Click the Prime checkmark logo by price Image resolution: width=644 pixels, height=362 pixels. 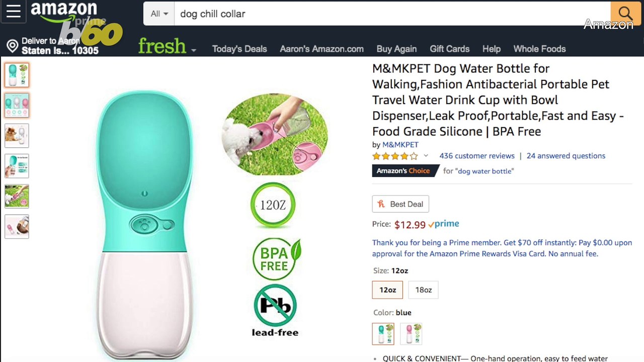(x=444, y=224)
